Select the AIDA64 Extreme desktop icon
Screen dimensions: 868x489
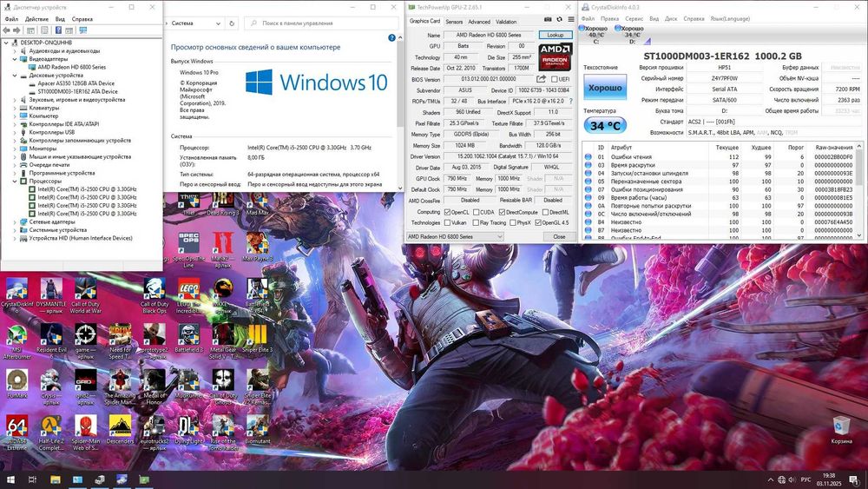[17, 433]
